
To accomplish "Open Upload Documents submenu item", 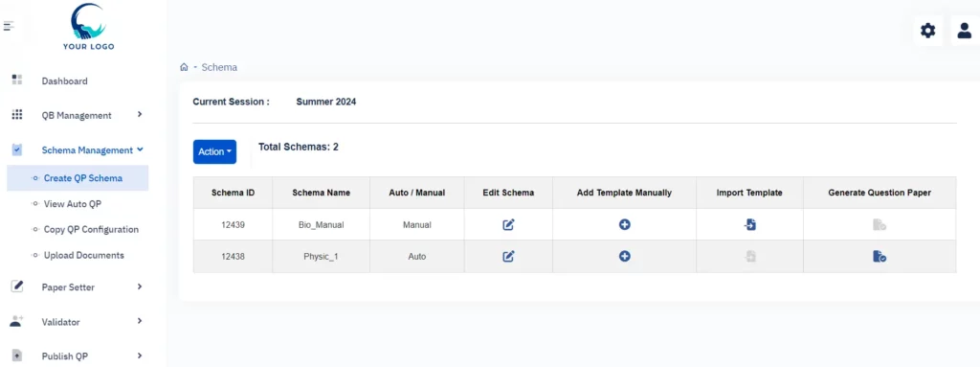I will click(x=84, y=255).
